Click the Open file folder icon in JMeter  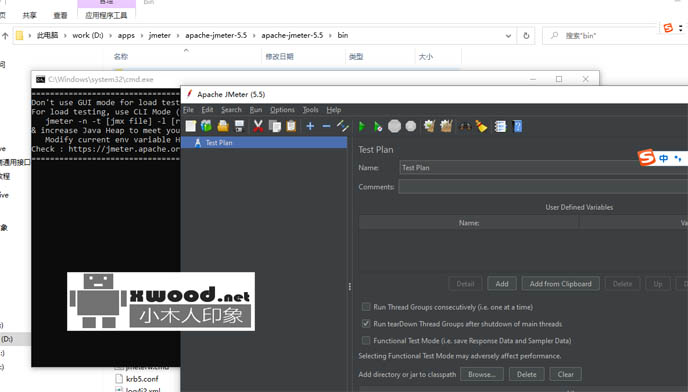(223, 126)
